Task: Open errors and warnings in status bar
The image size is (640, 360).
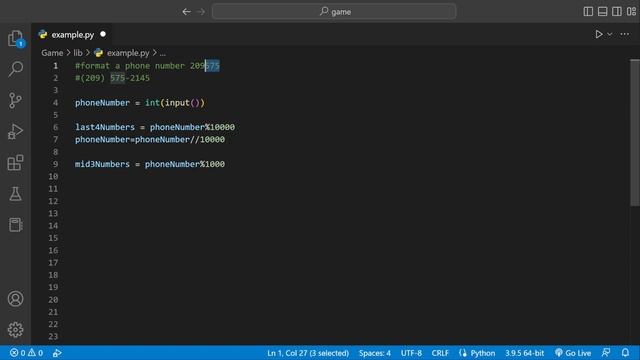Action: [27, 353]
